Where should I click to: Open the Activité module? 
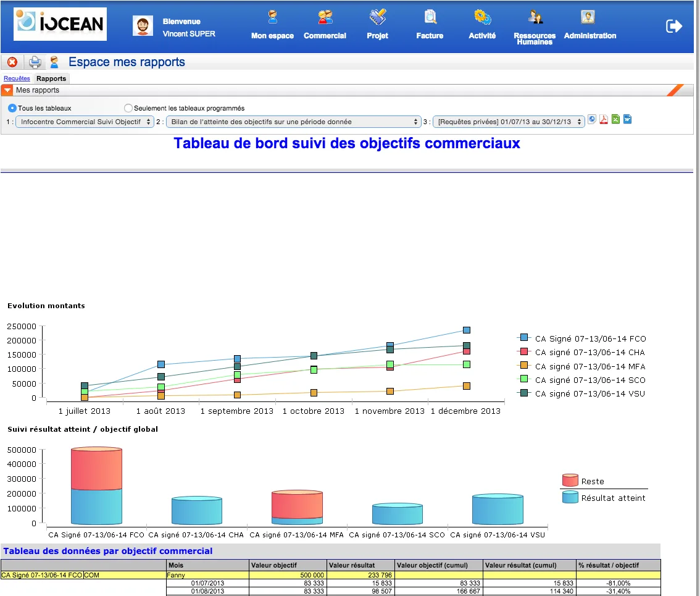[482, 25]
